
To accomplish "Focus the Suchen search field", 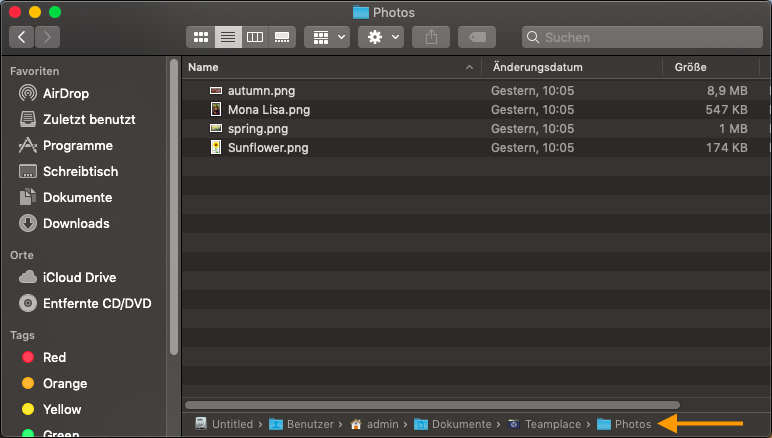I will click(x=642, y=37).
